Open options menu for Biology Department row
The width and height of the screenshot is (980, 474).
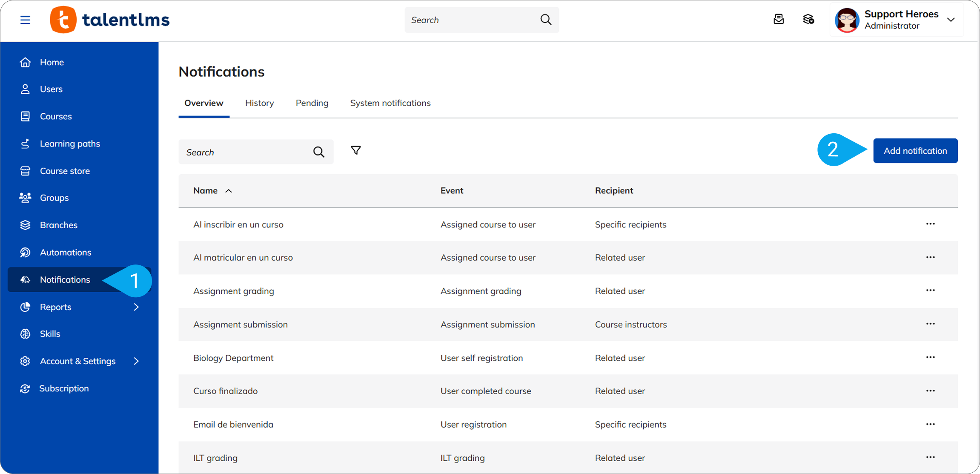tap(930, 357)
